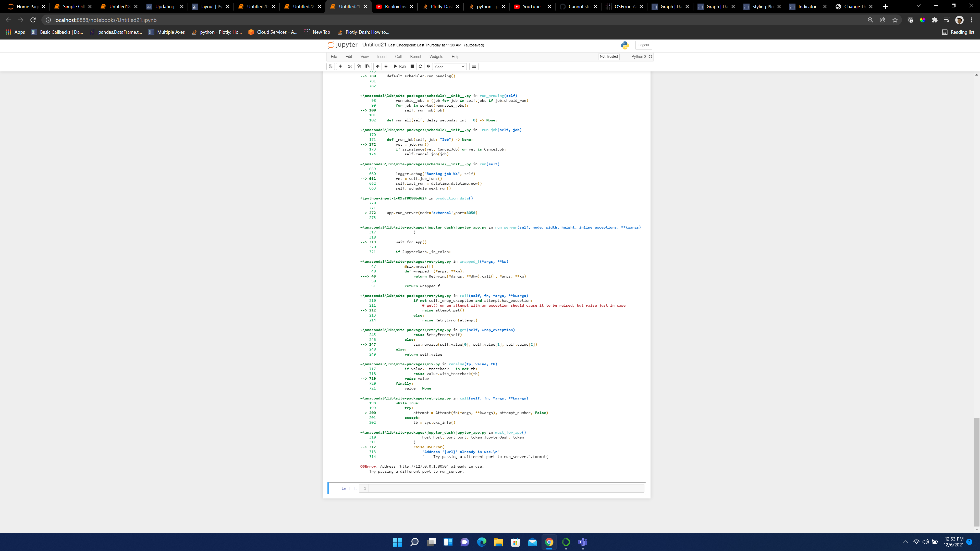Viewport: 980px width, 551px height.
Task: Open the Reading list side panel
Action: 958,32
